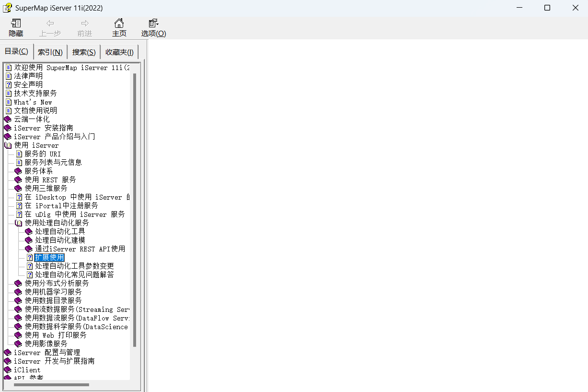
Task: Click question icon beside 处理自动化工具参数变更
Action: pos(30,266)
